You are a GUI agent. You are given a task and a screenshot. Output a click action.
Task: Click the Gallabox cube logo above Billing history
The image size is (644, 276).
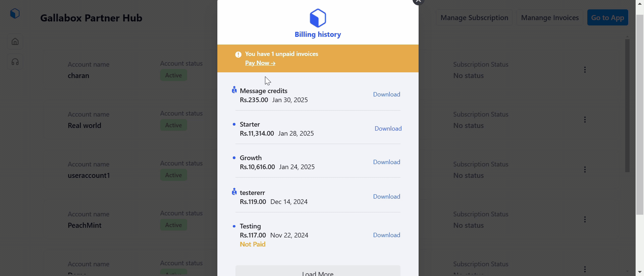[x=318, y=18]
